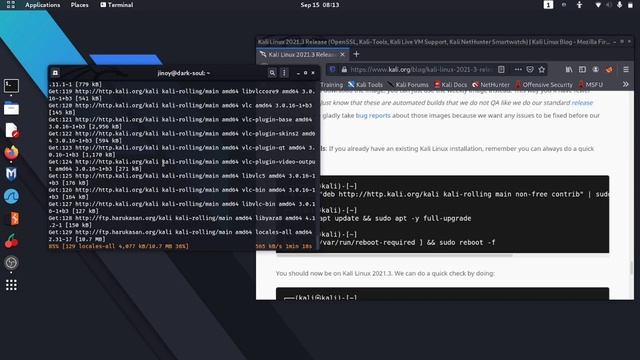Click the terminal download progress status line
The width and height of the screenshot is (640, 360).
point(180,246)
